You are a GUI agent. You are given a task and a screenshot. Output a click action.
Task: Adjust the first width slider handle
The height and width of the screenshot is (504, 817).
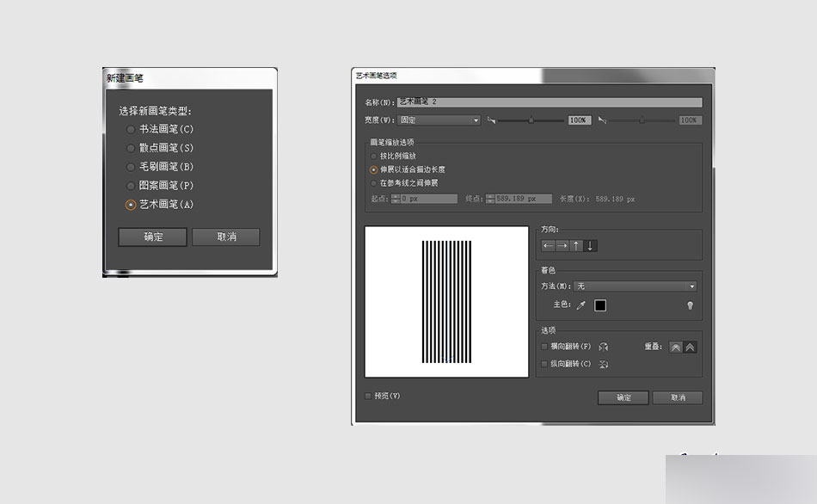click(531, 120)
